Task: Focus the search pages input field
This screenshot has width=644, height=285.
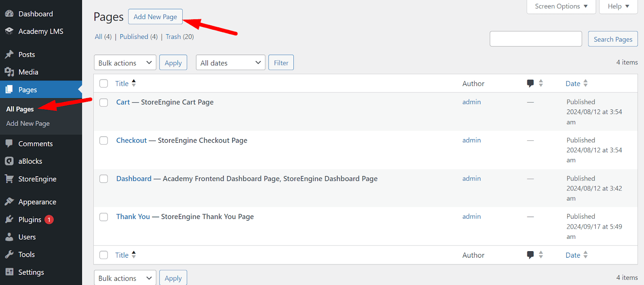Action: (536, 39)
